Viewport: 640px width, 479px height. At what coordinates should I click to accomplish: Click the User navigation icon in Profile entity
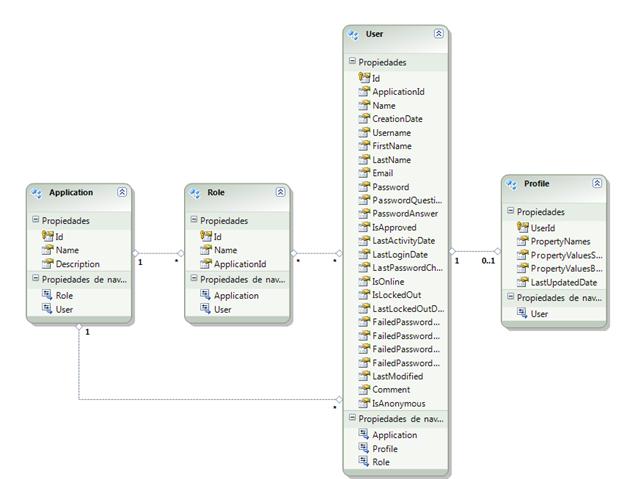(x=522, y=313)
